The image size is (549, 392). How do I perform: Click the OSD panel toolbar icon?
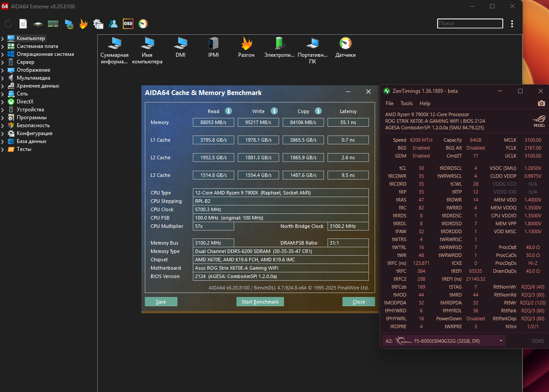pos(128,24)
